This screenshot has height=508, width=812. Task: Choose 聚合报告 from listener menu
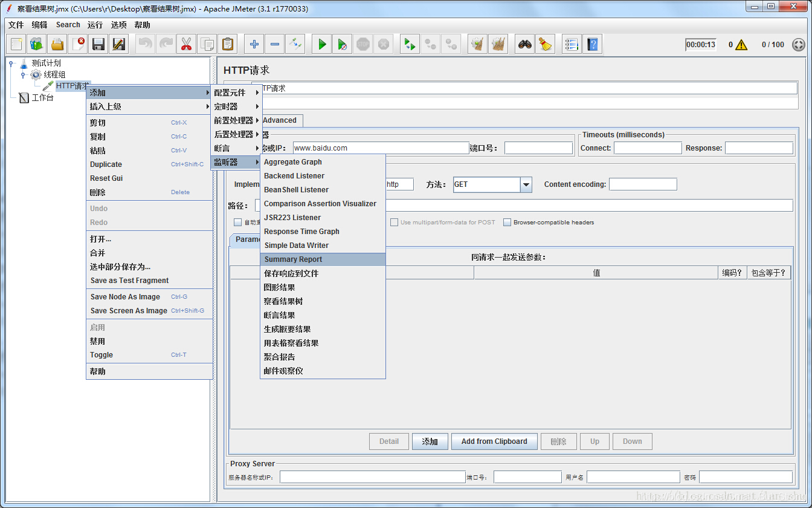323,357
